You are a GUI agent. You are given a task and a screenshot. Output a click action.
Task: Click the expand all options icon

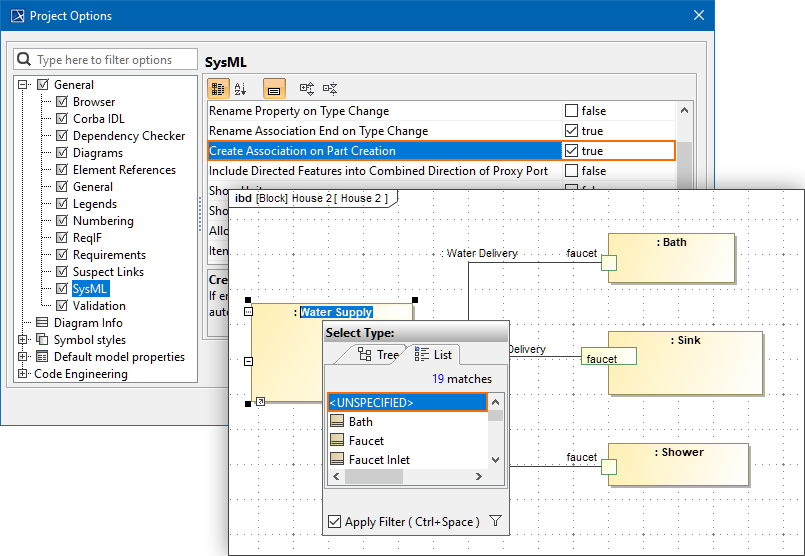[x=308, y=89]
